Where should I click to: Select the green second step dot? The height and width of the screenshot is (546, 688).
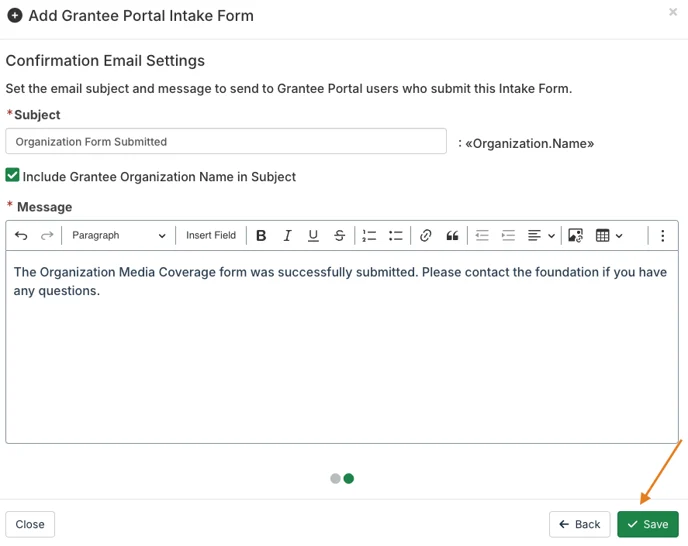click(x=349, y=478)
